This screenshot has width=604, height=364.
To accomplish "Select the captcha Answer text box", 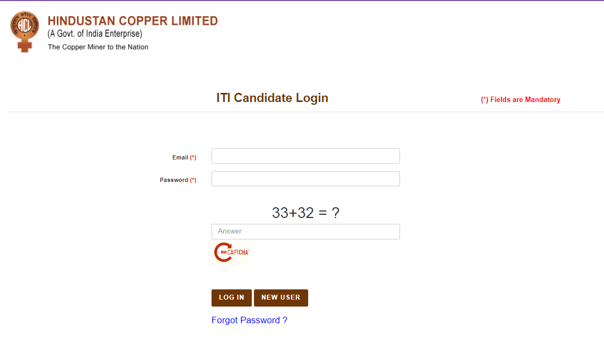I will point(305,231).
